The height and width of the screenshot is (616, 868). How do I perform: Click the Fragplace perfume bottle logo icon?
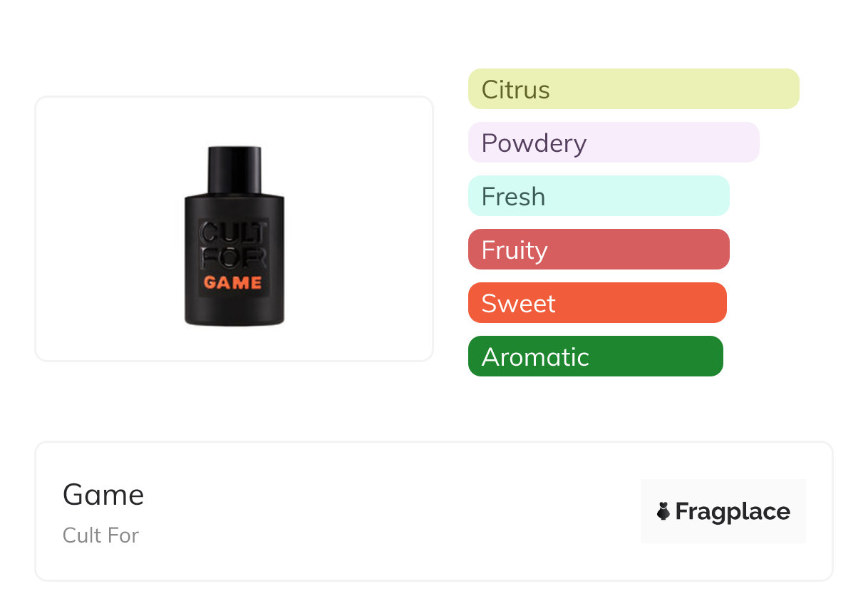tap(663, 511)
